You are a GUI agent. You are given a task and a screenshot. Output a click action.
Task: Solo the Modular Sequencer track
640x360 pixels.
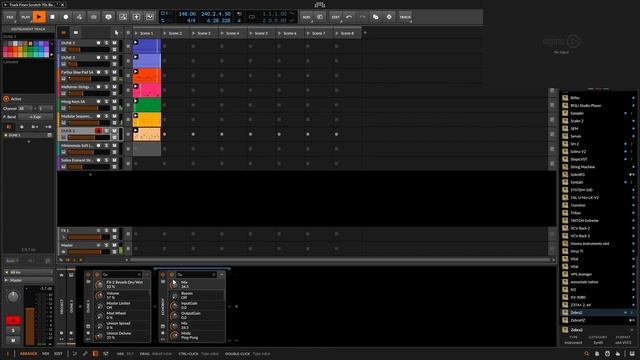(x=107, y=116)
